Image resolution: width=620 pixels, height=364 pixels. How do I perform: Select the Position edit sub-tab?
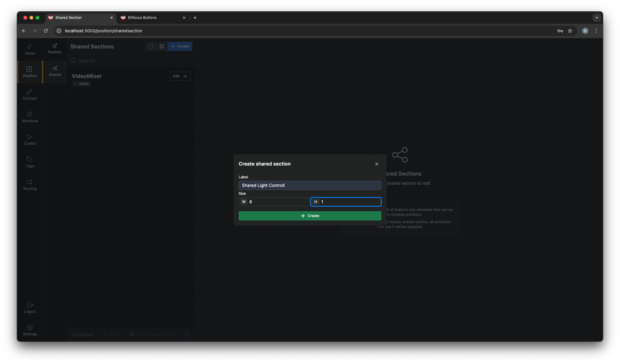[55, 48]
